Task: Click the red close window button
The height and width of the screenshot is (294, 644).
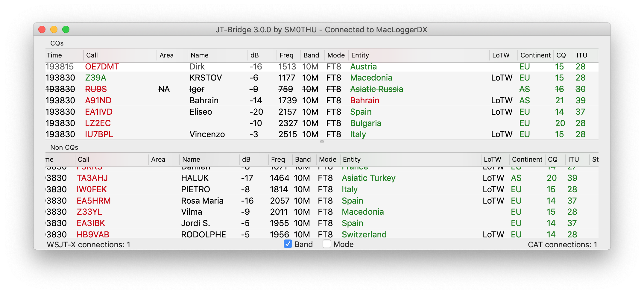Action: tap(42, 29)
